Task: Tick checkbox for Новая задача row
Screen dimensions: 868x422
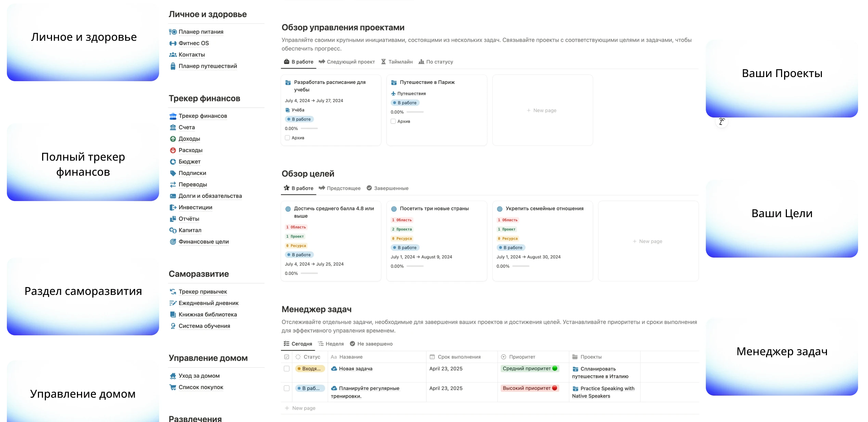Action: click(287, 369)
